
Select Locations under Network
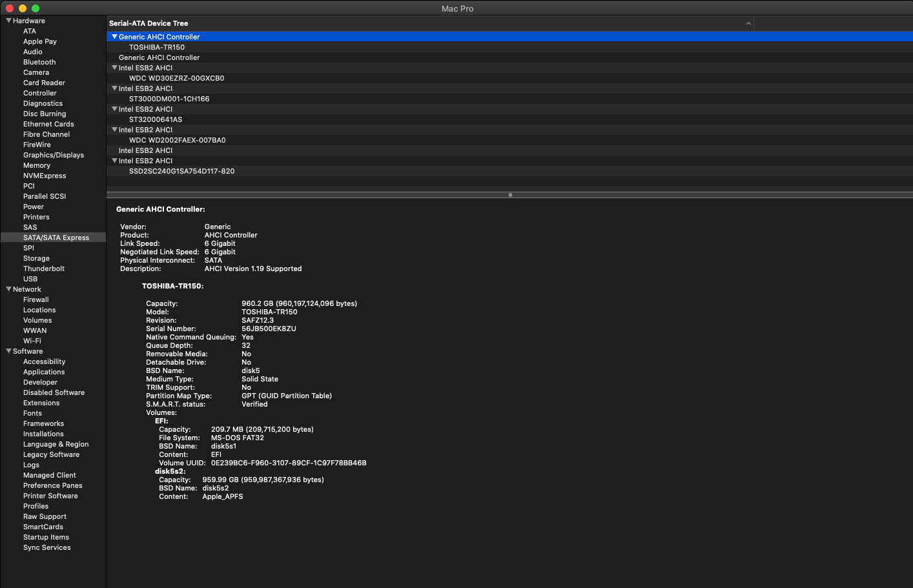point(39,310)
